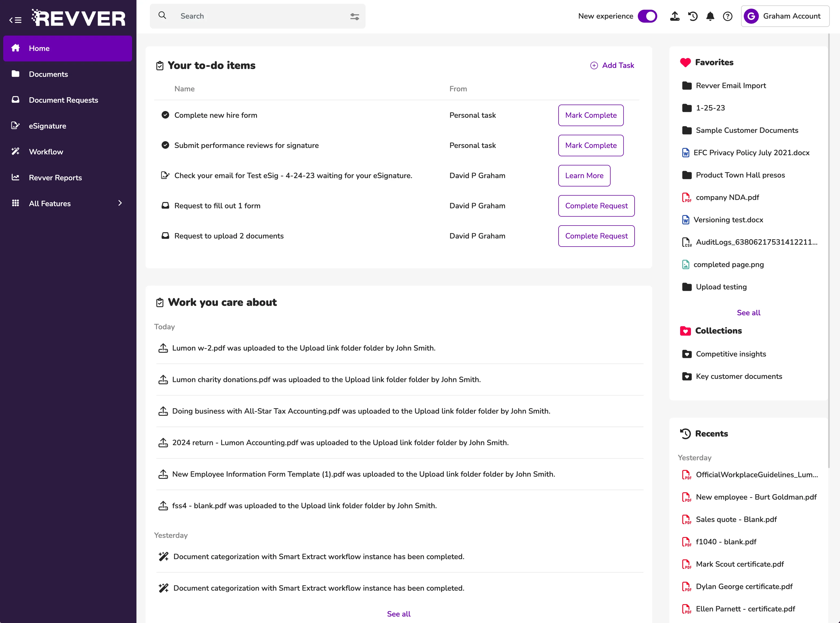The height and width of the screenshot is (623, 840).
Task: Collapse sidebar using the arrow-menu icon
Action: coord(15,20)
